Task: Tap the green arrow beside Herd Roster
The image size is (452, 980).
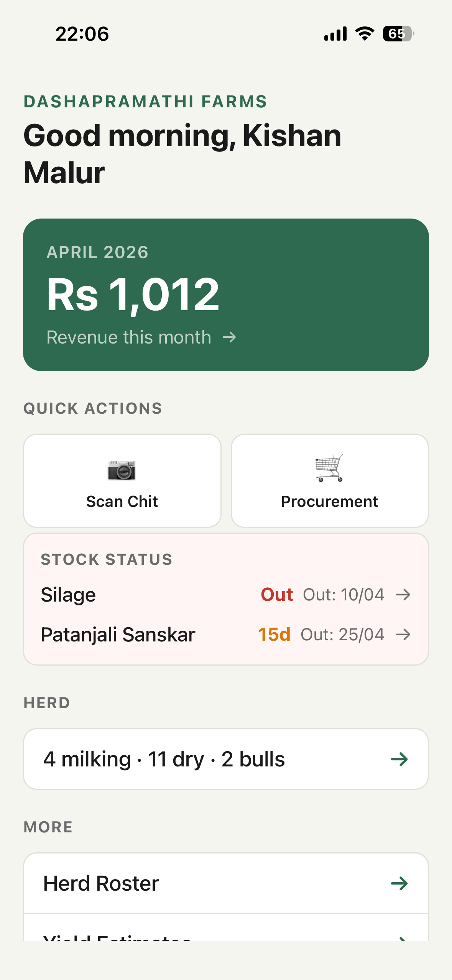Action: point(399,883)
